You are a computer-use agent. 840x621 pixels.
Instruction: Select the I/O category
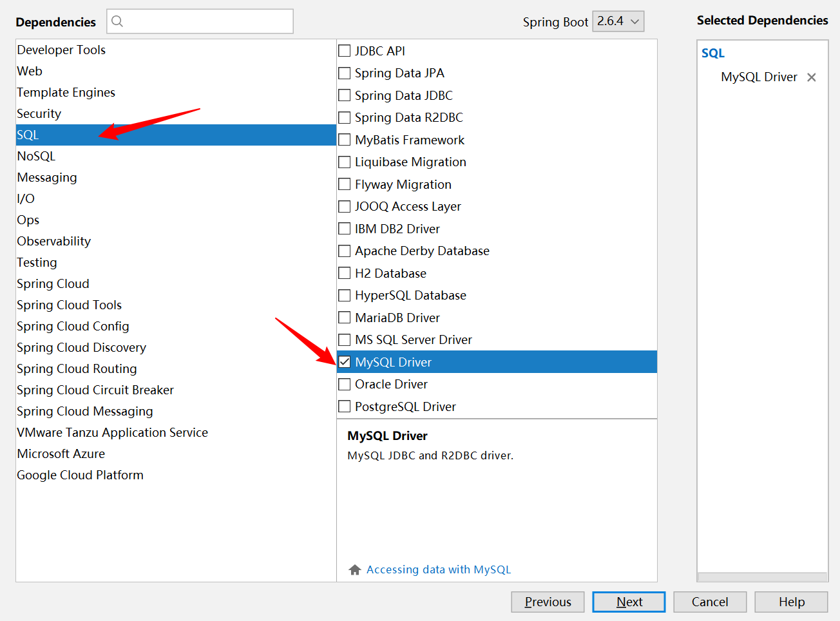click(176, 198)
